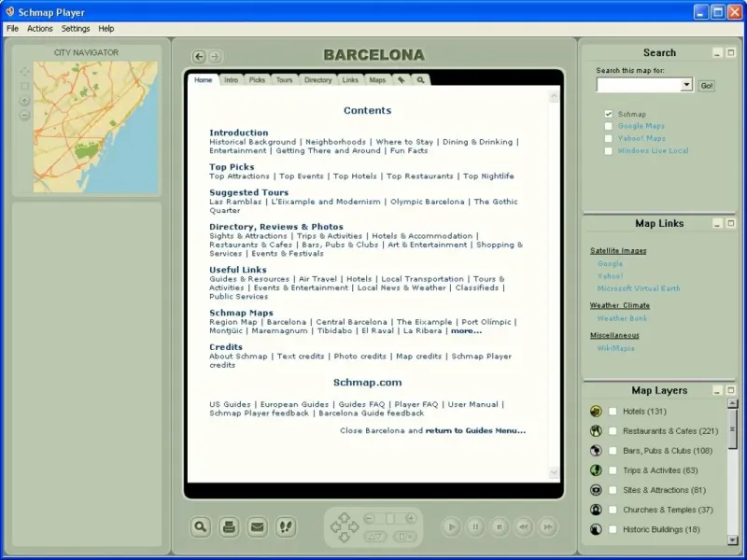The image size is (747, 560).
Task: Click return to Guides Menu link
Action: 475,430
